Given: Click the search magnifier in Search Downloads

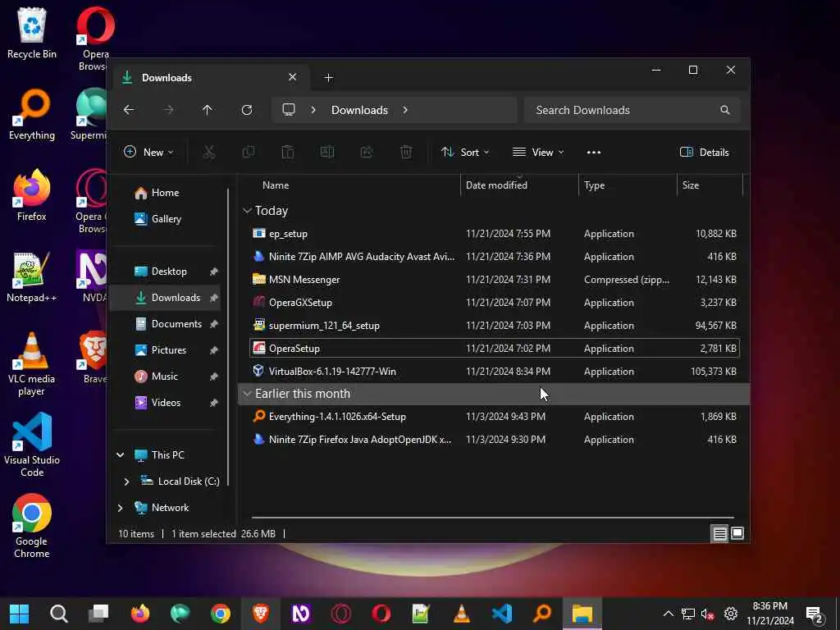Looking at the screenshot, I should click(x=725, y=110).
